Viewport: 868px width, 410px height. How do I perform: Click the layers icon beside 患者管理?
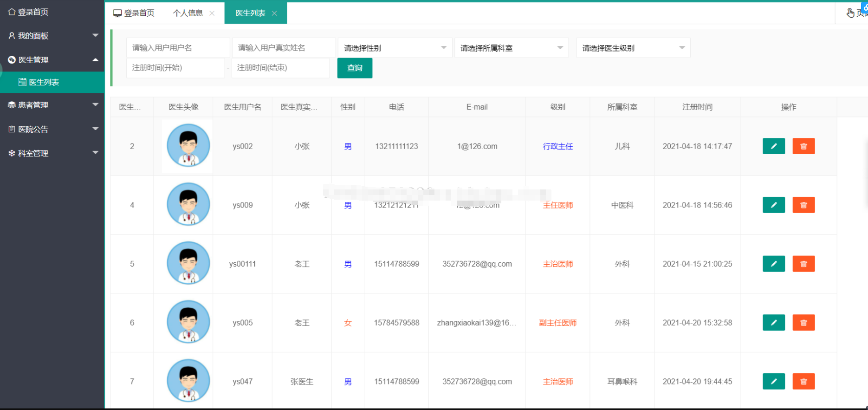coord(12,105)
